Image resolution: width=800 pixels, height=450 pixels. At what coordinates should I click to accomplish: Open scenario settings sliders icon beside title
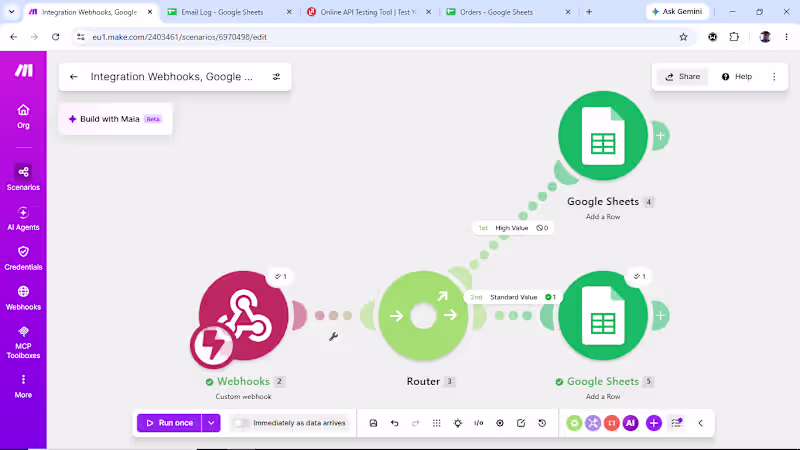[276, 77]
